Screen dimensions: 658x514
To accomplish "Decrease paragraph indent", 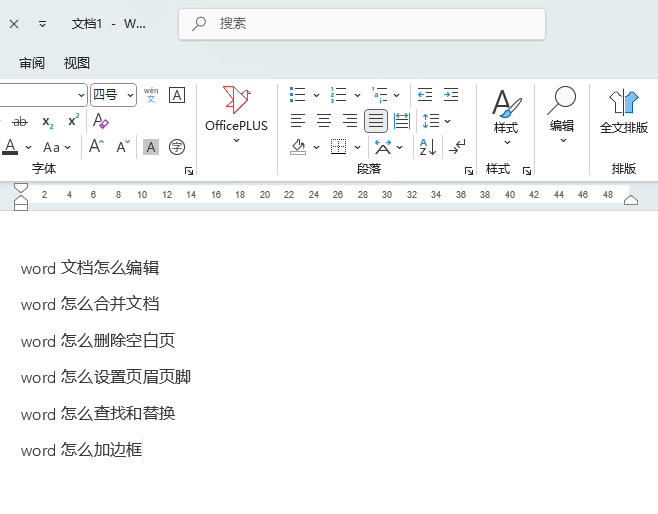I will (x=425, y=95).
